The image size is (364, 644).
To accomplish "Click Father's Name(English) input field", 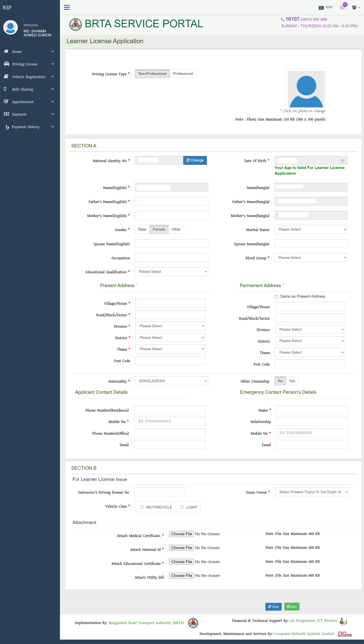I will [171, 201].
